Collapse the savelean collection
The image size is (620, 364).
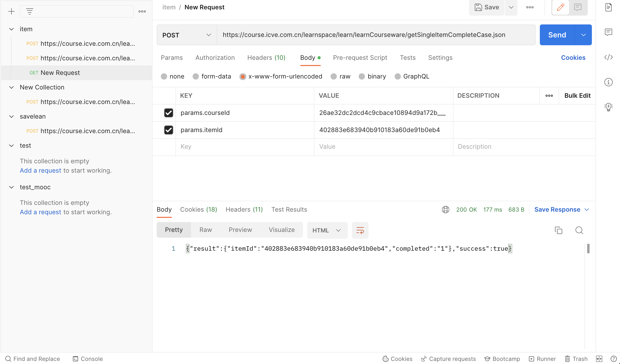pos(11,116)
